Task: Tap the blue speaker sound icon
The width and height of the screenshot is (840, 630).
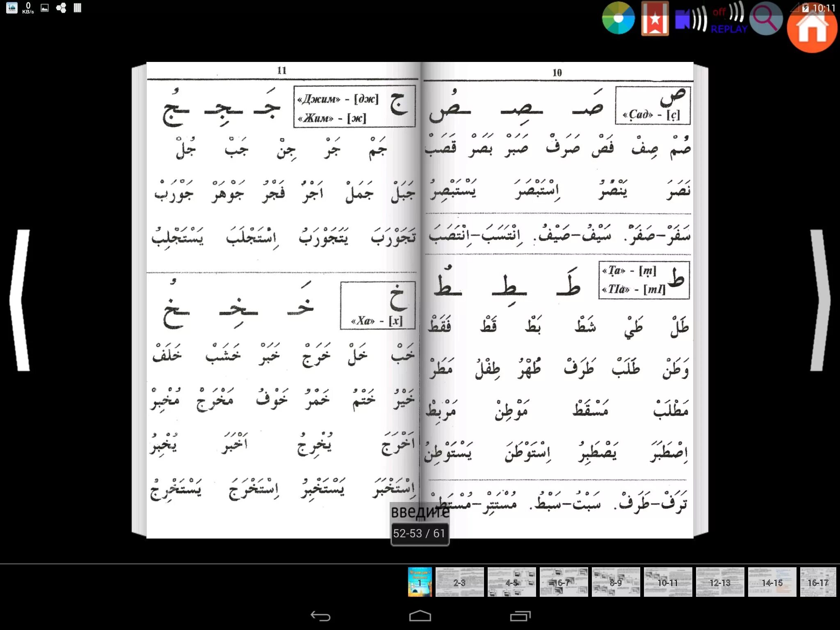Action: (691, 19)
